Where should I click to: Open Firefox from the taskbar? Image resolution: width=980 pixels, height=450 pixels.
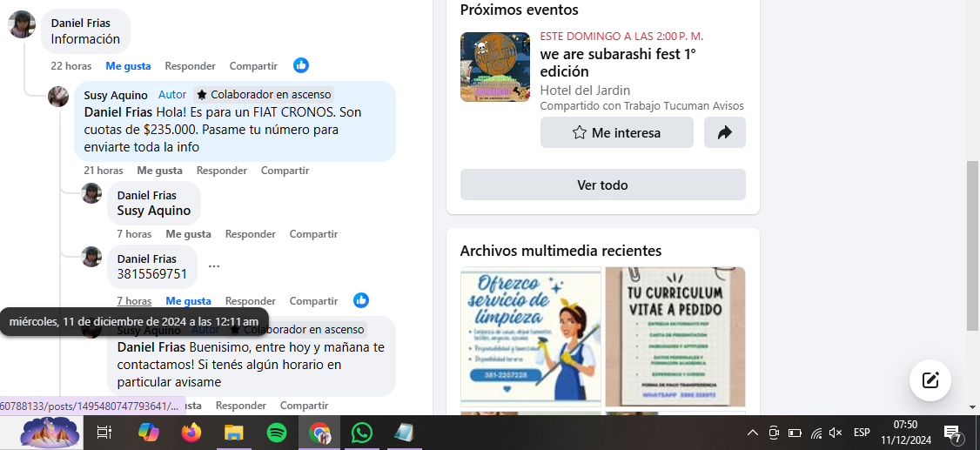(x=191, y=433)
